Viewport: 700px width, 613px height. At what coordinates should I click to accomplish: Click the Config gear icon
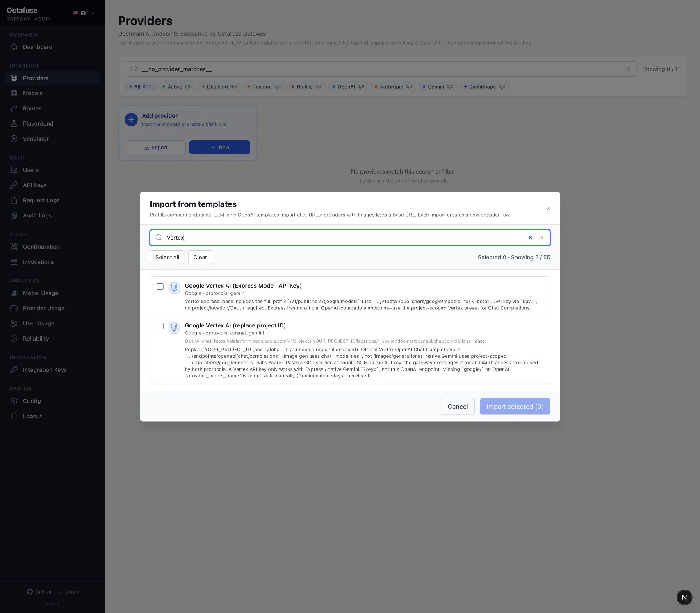point(14,401)
